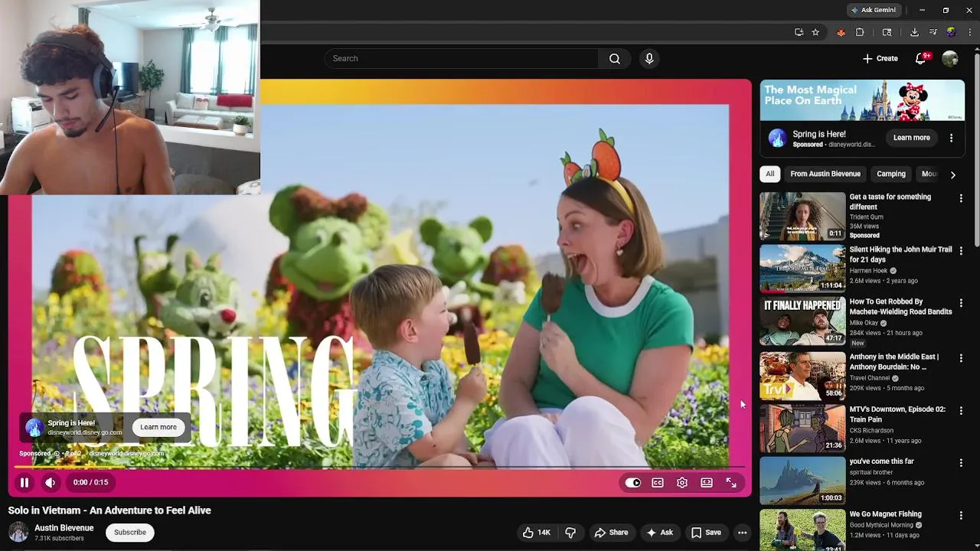Open the Chrome profile avatar
The width and height of the screenshot is (980, 551).
click(x=951, y=32)
